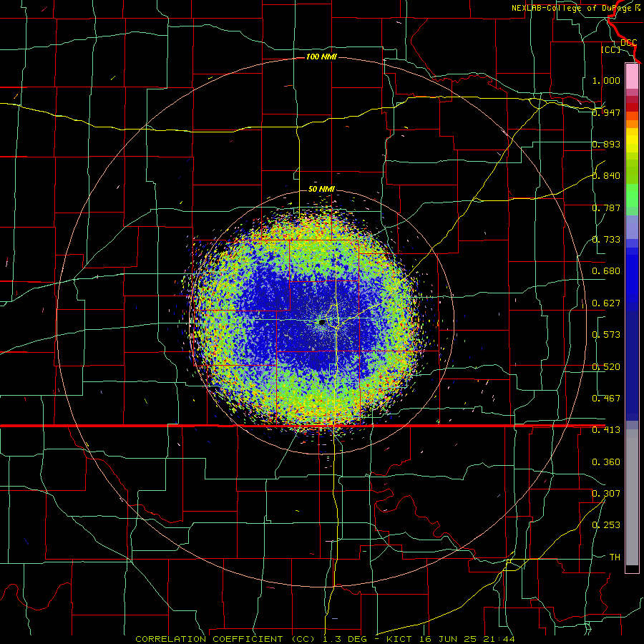Screen dimensions: 644x644
Task: Select the 0.253 scale value
Action: tap(606, 525)
